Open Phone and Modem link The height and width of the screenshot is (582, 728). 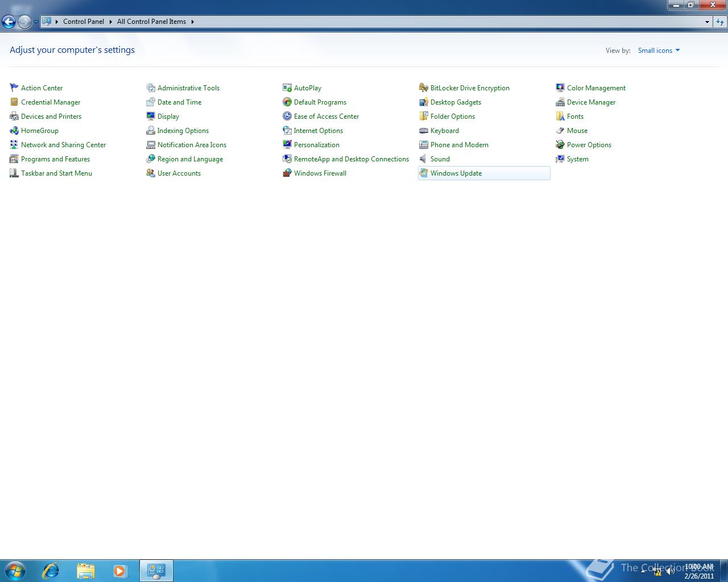460,145
